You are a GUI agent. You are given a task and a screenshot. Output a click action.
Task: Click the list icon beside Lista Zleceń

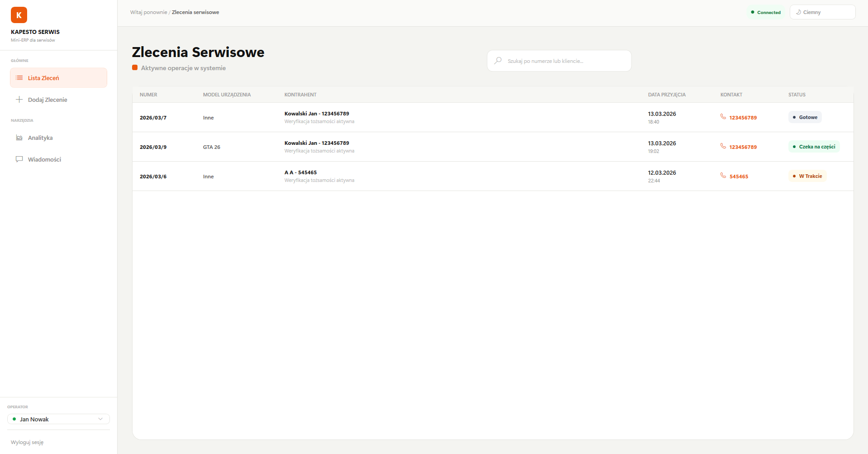(x=19, y=78)
